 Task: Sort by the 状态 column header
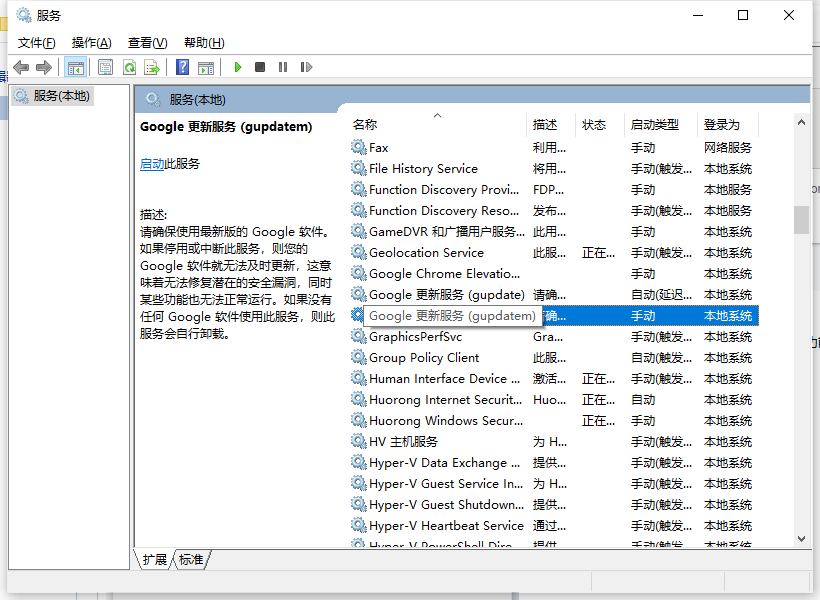tap(599, 124)
